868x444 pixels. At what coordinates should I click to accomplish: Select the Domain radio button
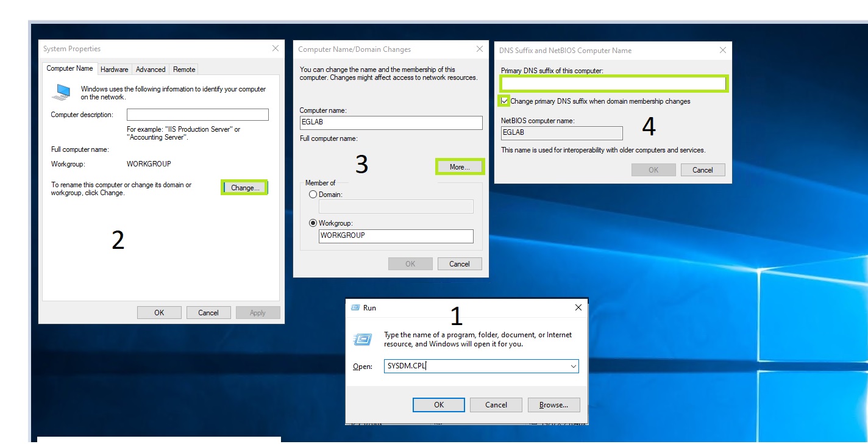[313, 195]
